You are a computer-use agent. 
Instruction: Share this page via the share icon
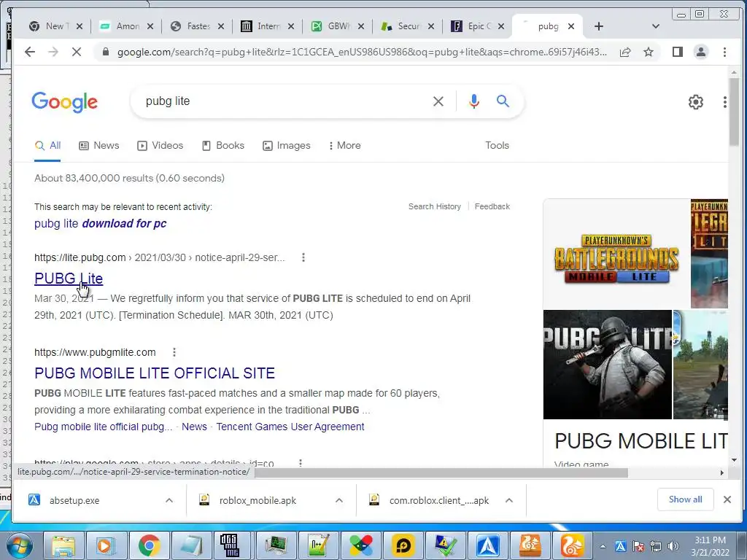tap(625, 52)
